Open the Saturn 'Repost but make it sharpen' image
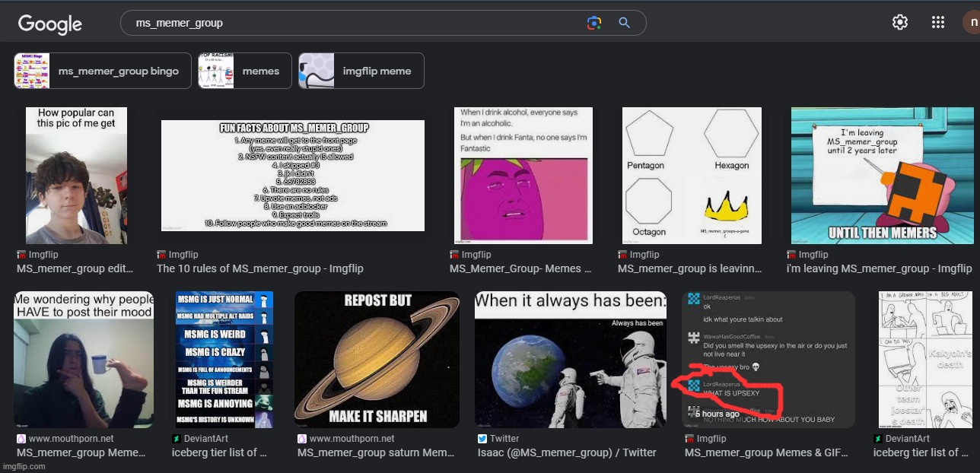 pyautogui.click(x=377, y=360)
